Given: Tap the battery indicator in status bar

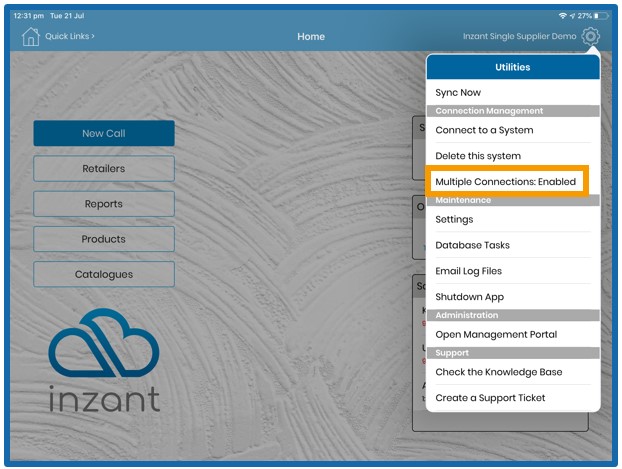Looking at the screenshot, I should (x=601, y=16).
